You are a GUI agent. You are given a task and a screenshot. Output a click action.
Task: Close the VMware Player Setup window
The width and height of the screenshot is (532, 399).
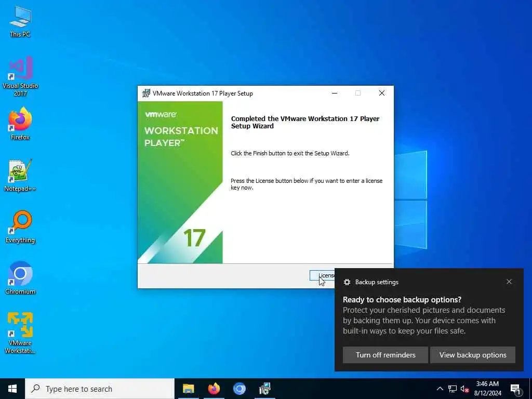tap(382, 94)
